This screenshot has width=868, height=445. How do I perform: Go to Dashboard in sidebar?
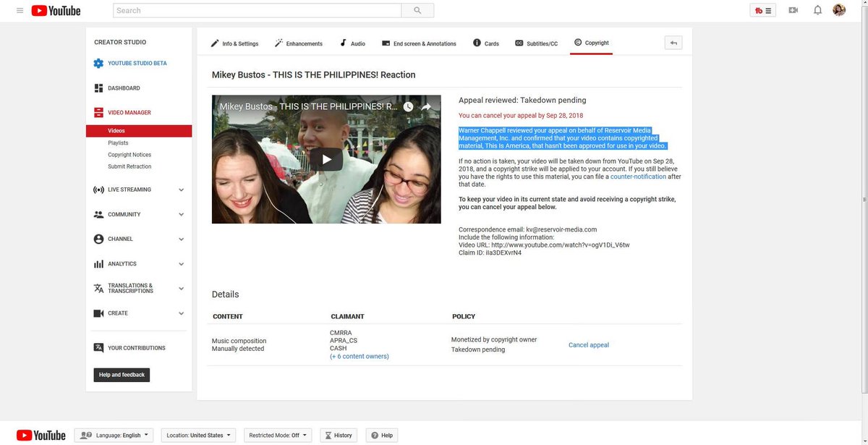(x=124, y=88)
